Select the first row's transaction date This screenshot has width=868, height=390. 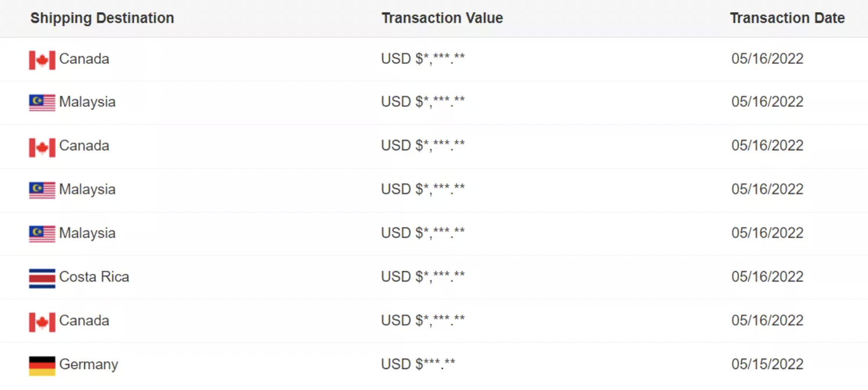[767, 59]
